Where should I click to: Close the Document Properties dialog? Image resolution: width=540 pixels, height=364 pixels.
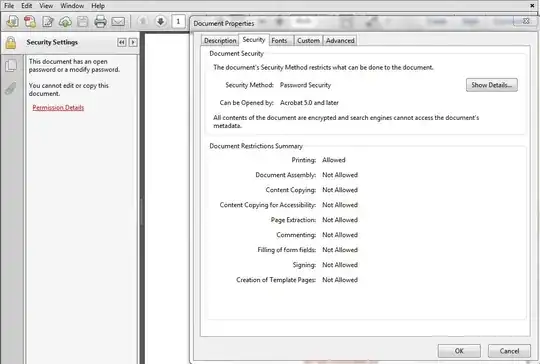526,21
